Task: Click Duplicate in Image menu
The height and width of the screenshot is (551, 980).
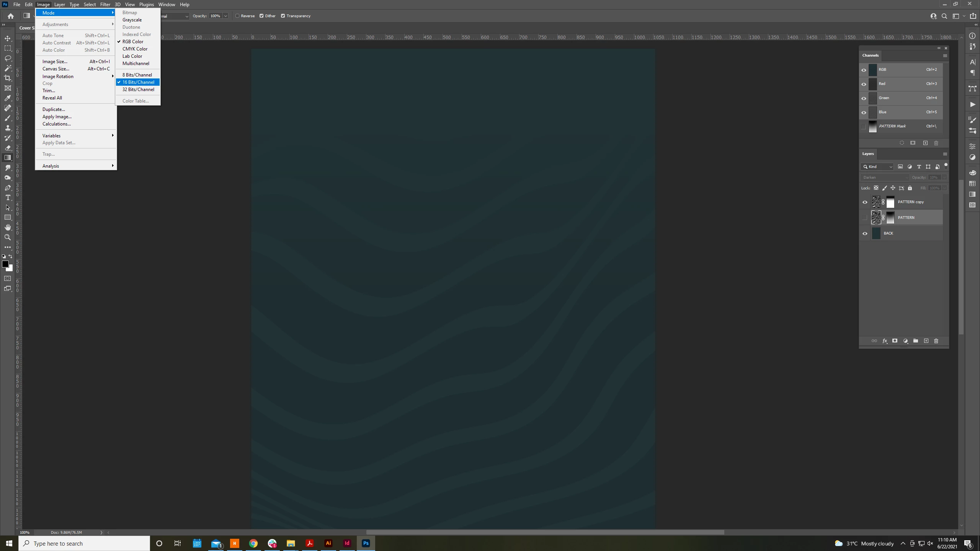Action: (x=54, y=109)
